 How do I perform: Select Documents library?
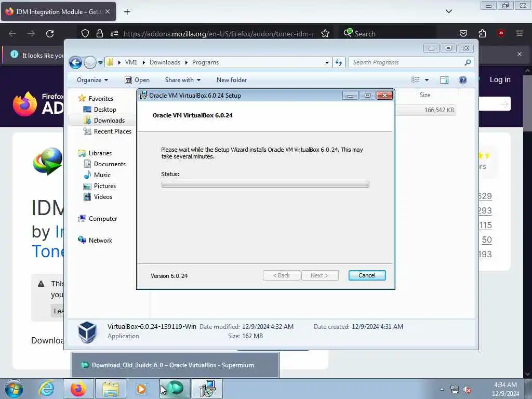(x=104, y=164)
